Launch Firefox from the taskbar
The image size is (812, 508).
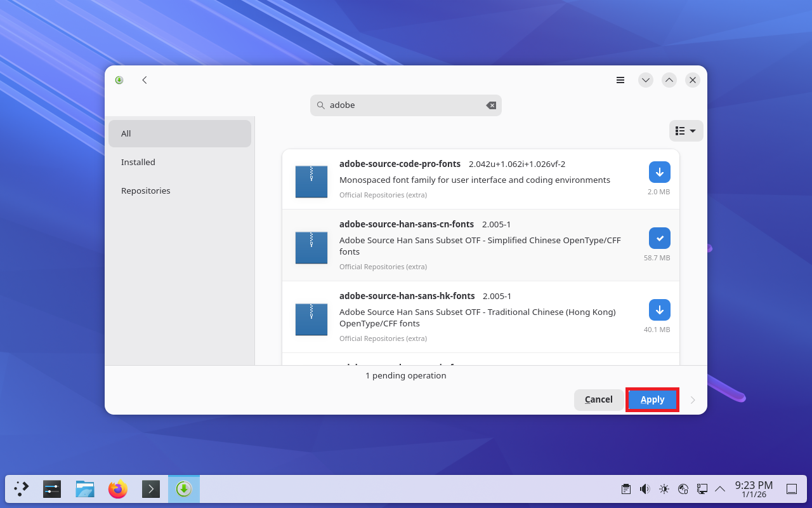point(118,489)
